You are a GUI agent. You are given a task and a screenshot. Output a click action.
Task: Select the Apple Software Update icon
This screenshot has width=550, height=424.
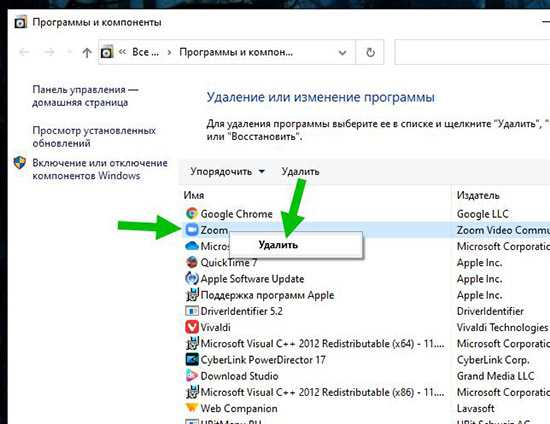coord(192,278)
